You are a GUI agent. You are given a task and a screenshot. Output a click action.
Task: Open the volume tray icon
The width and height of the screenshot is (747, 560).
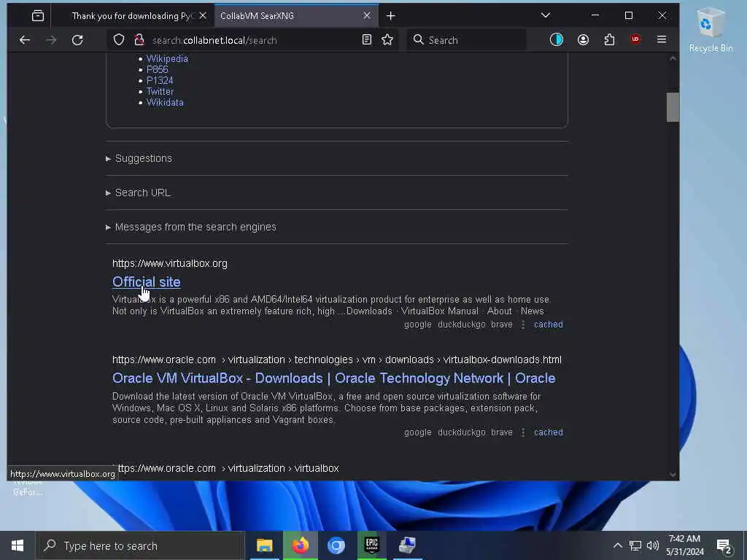click(653, 545)
